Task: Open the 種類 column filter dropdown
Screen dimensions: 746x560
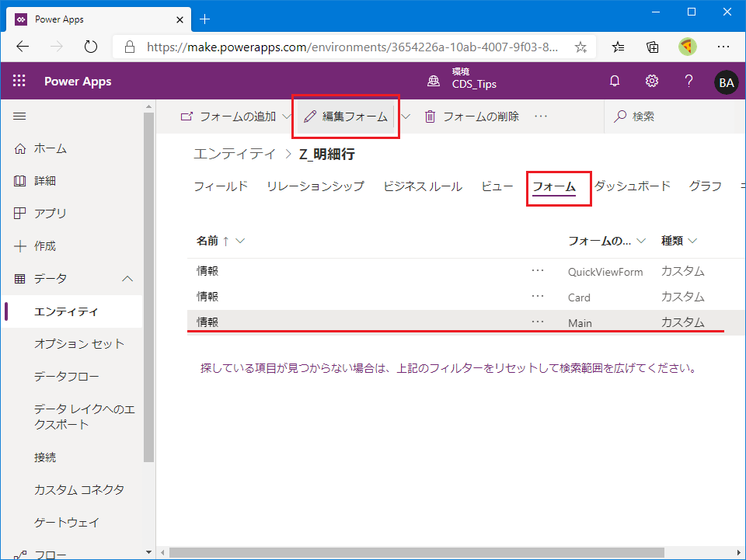Action: [692, 241]
